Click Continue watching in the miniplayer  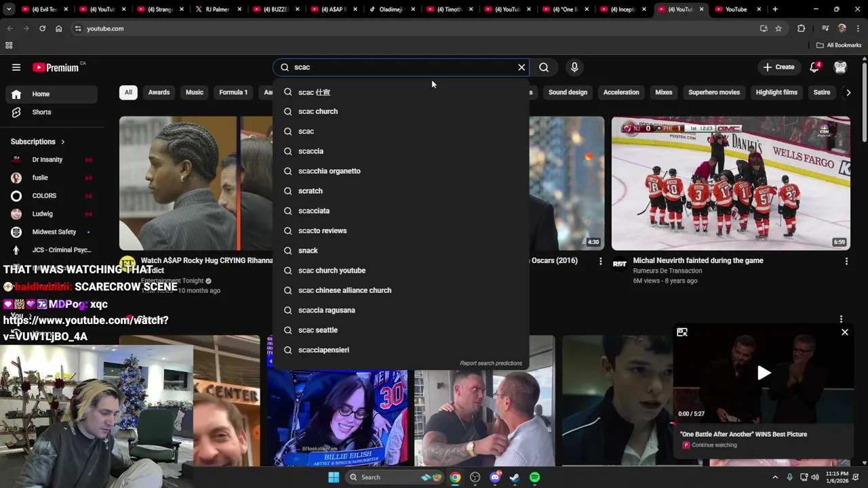tap(714, 445)
